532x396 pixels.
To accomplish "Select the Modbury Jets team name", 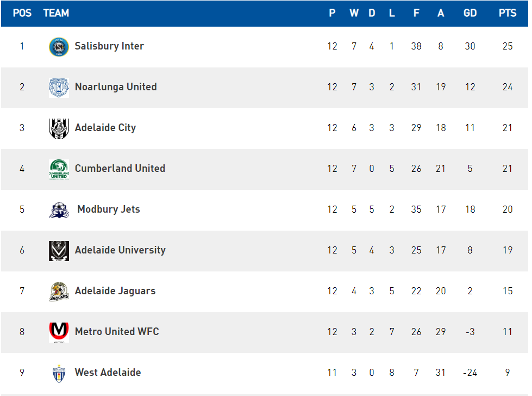I will (x=109, y=209).
